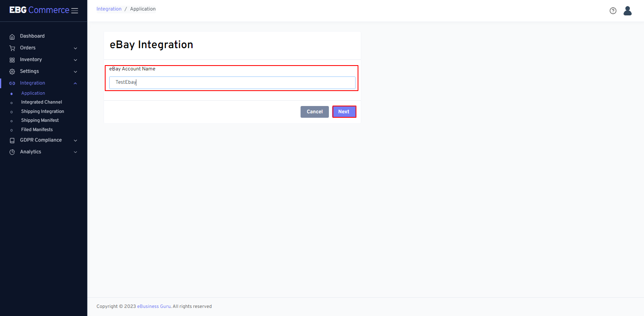Collapse the Integration menu chevron
Image resolution: width=644 pixels, height=316 pixels.
[x=75, y=83]
